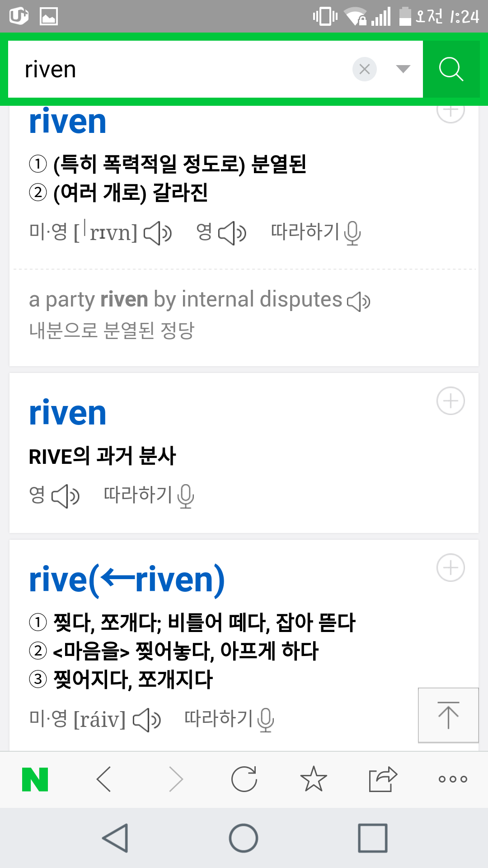488x868 pixels.
Task: Bookmark this page with the star icon
Action: [313, 779]
